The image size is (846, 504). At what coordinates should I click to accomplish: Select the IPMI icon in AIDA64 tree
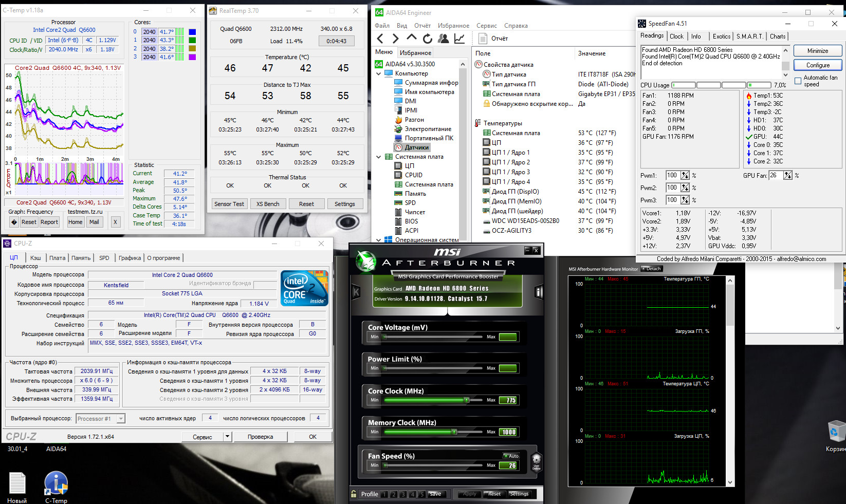398,110
